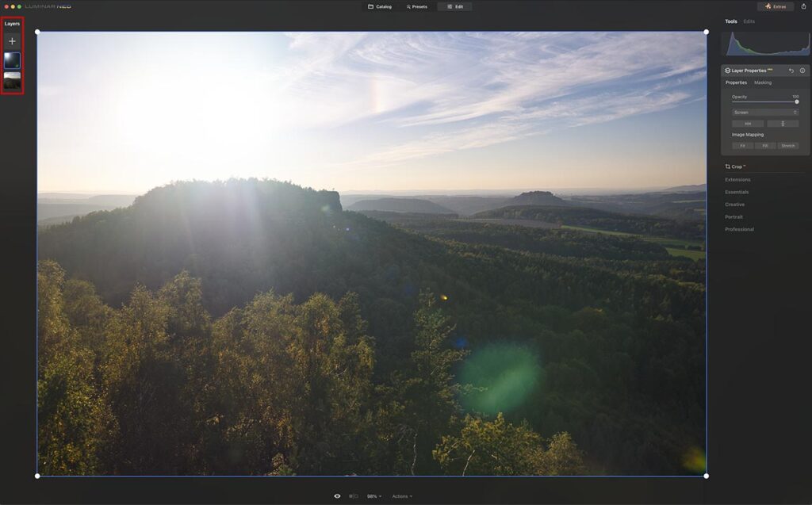Open the Extras panel
The height and width of the screenshot is (505, 812).
tap(776, 6)
